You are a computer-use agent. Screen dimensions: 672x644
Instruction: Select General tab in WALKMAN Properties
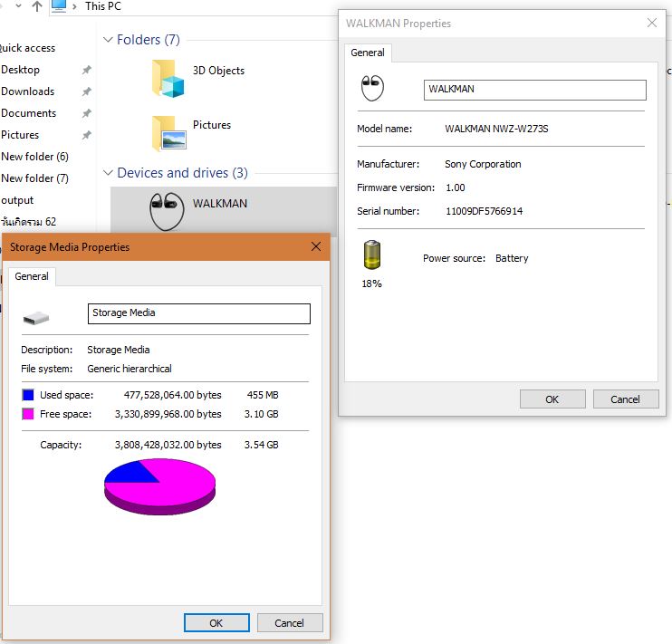368,53
